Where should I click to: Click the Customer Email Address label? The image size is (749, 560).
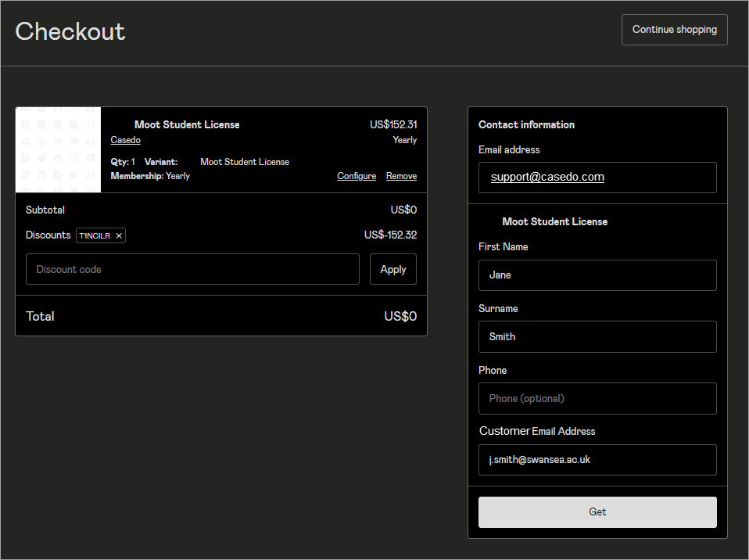[537, 431]
